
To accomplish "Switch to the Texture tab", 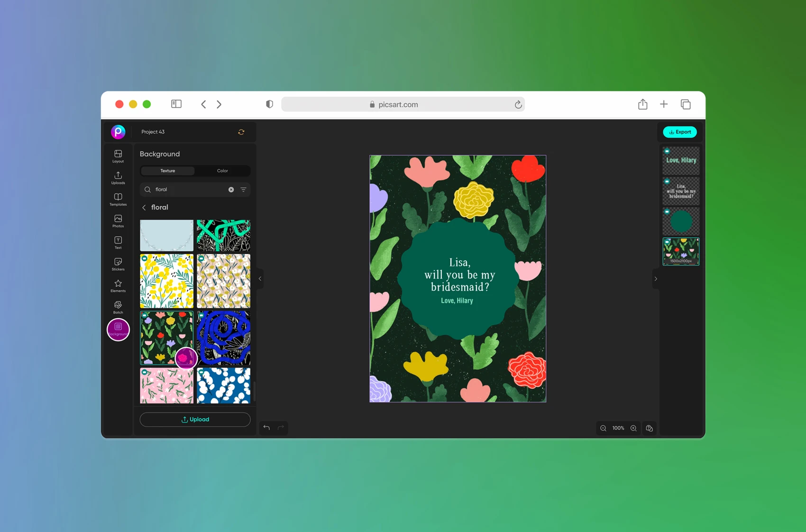I will click(167, 171).
